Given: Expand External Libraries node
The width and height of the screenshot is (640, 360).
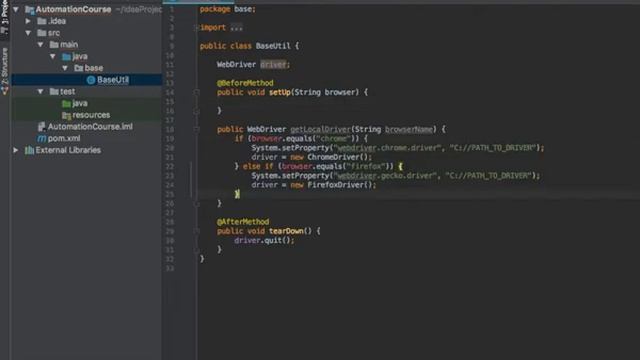Looking at the screenshot, I should pyautogui.click(x=16, y=150).
